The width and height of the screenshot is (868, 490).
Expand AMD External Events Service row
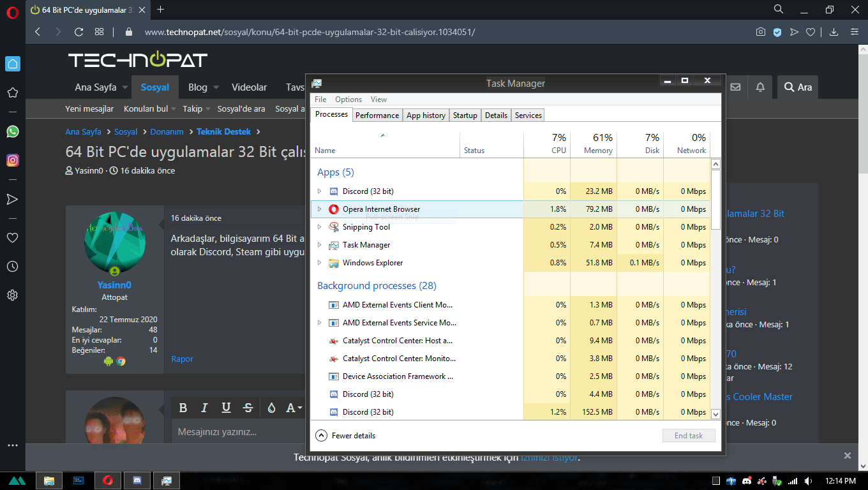pyautogui.click(x=320, y=323)
